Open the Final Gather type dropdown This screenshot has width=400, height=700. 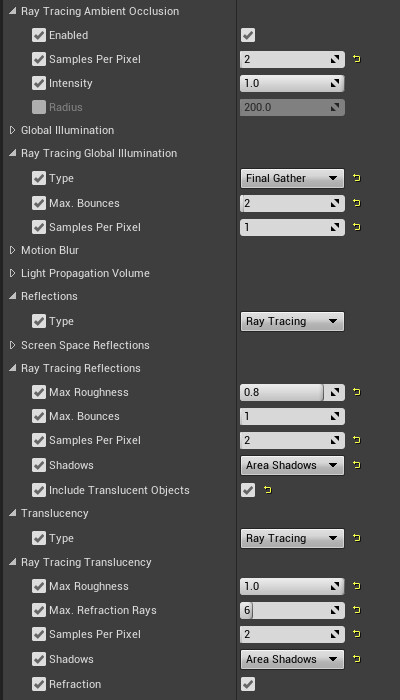point(292,178)
